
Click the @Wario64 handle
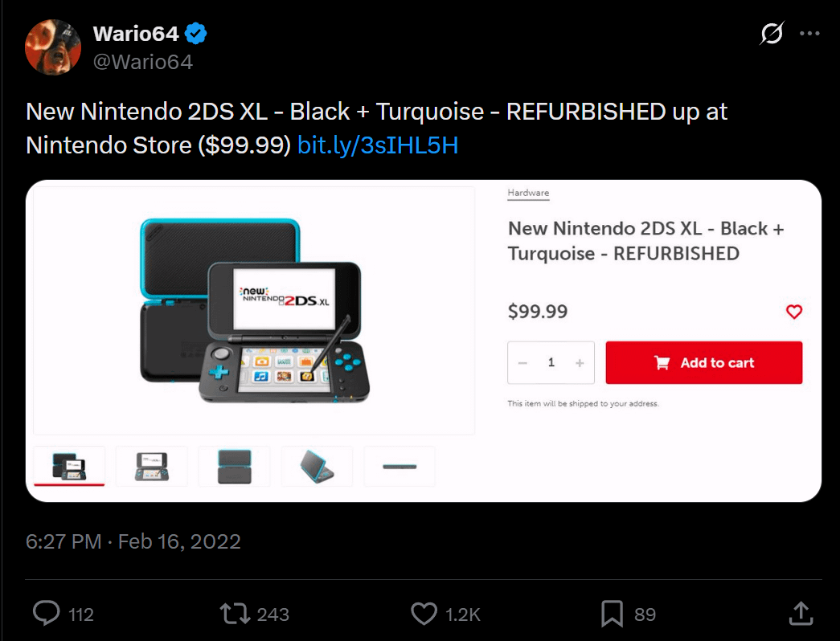143,62
